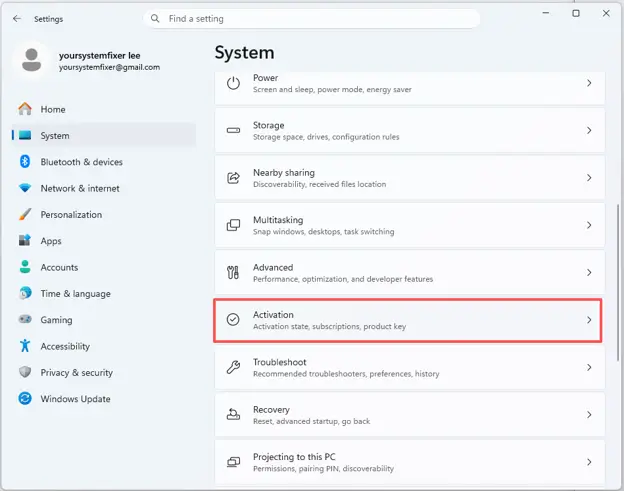Click 'Snap windows, desktops, task switching' text
Image resolution: width=624 pixels, height=491 pixels.
coord(324,232)
